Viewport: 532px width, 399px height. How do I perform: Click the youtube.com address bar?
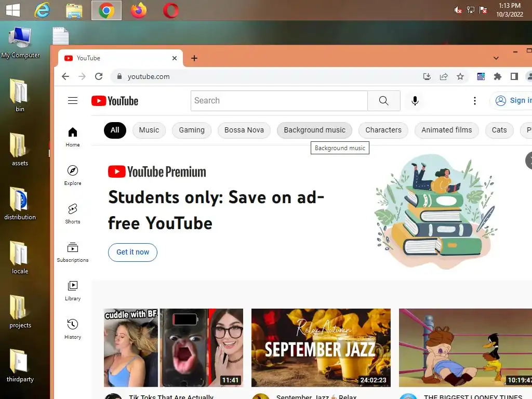coord(264,76)
